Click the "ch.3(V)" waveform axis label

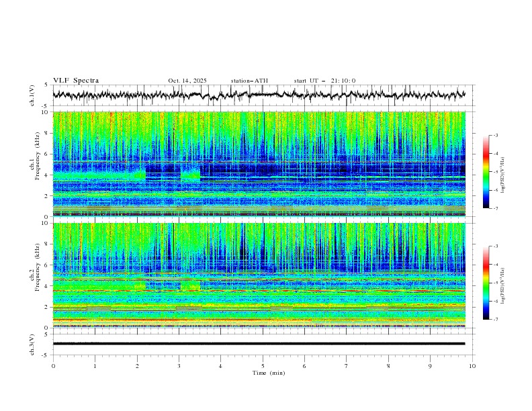(x=32, y=345)
